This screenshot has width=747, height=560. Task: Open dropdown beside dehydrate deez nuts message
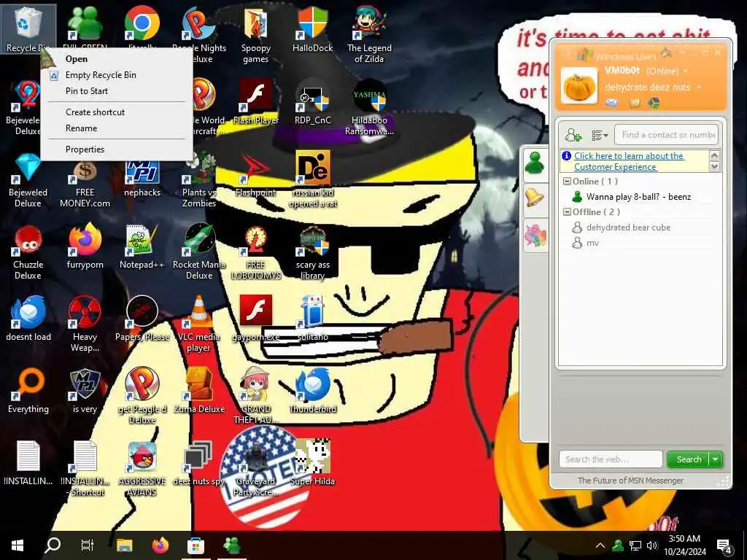(699, 87)
